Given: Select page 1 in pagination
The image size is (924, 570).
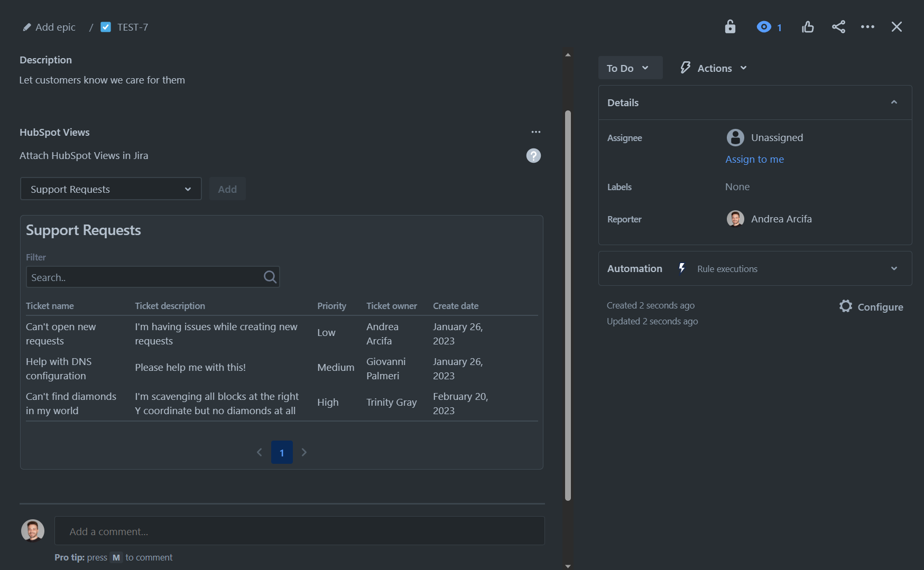Looking at the screenshot, I should 282,452.
